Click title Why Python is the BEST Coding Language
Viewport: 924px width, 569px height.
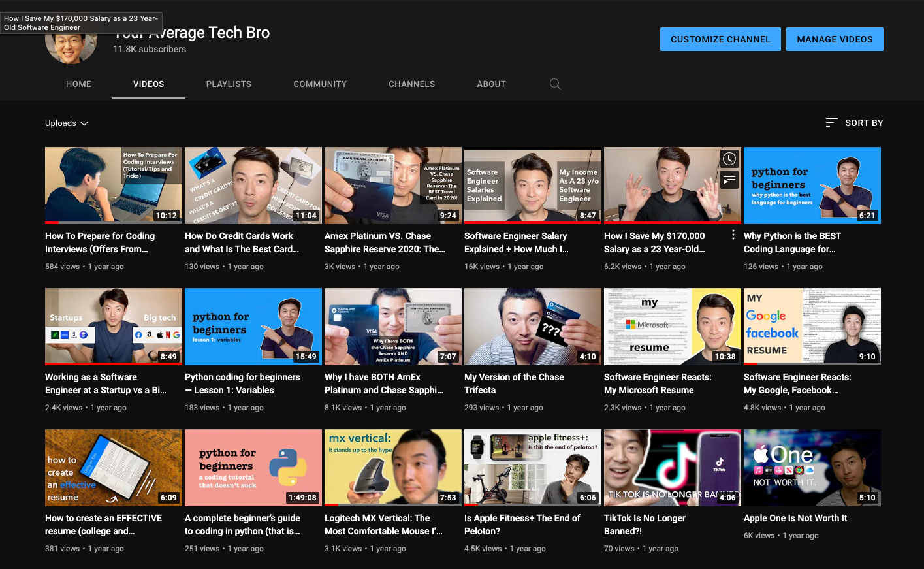(x=792, y=242)
